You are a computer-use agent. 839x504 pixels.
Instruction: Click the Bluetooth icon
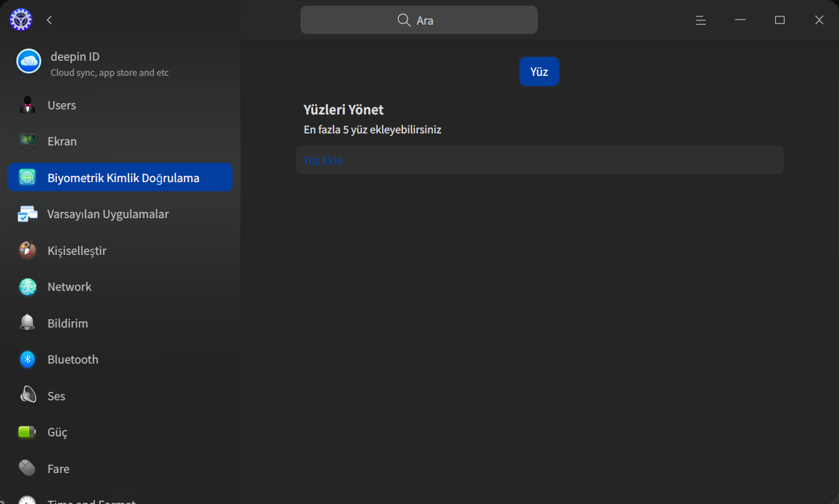coord(27,359)
